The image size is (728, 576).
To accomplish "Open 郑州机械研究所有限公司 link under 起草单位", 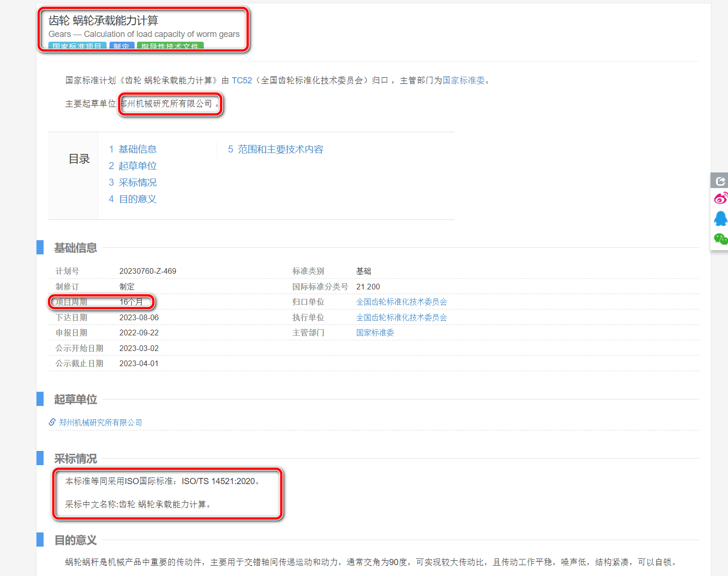I will (100, 423).
